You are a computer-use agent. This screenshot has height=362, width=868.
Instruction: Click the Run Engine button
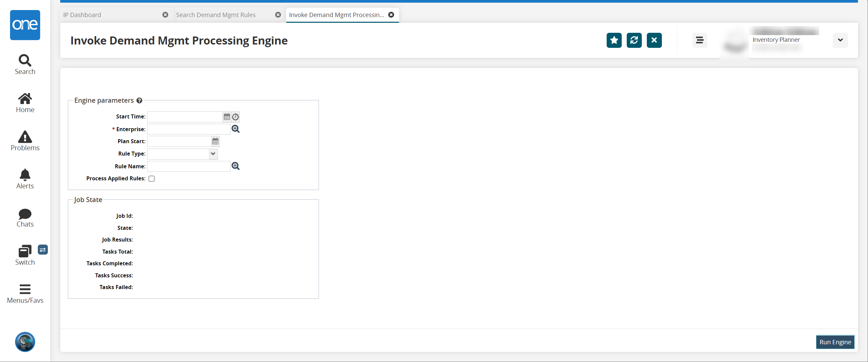835,342
